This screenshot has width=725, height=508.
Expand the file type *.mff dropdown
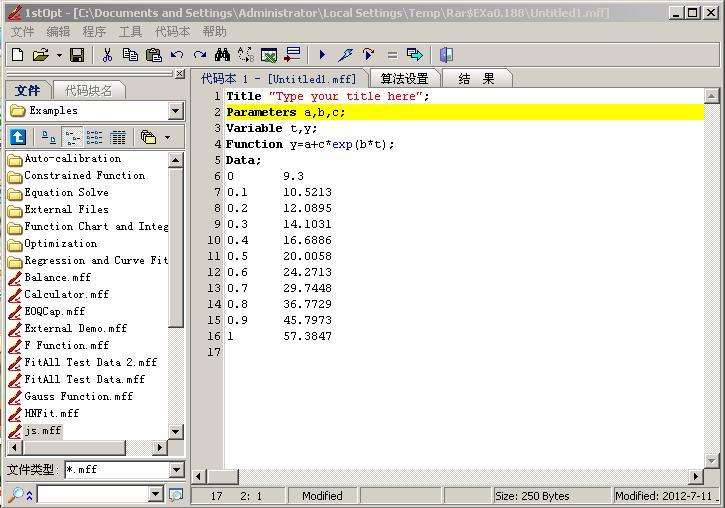pos(176,469)
